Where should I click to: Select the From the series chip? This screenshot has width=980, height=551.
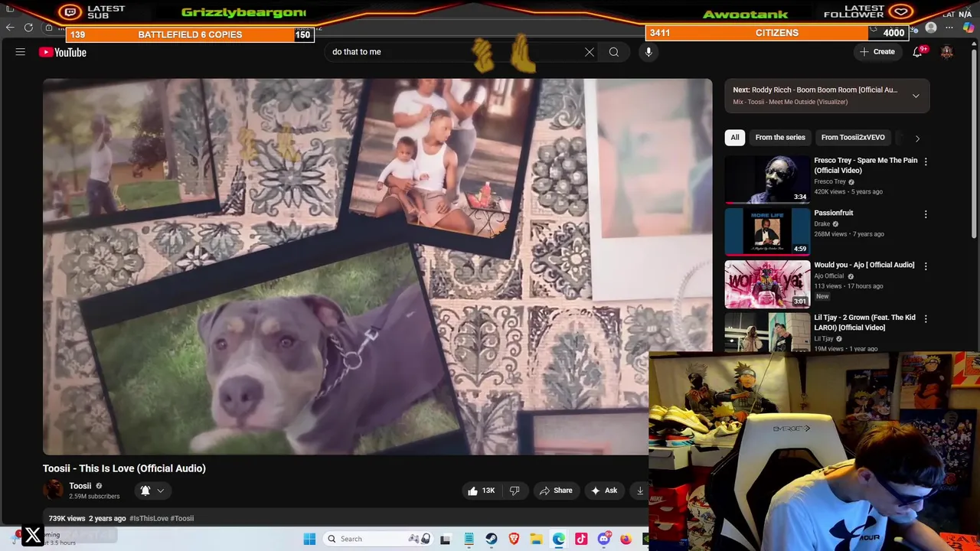pos(780,138)
